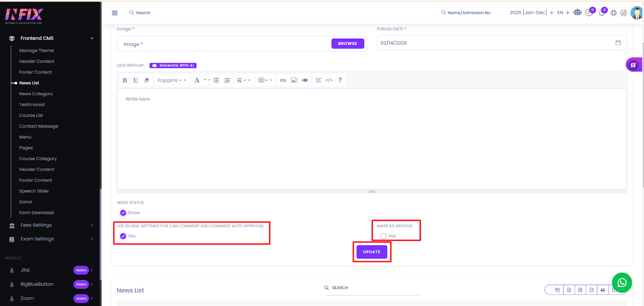Open the paragraph alignment dropdown
The height and width of the screenshot is (306, 644).
244,80
